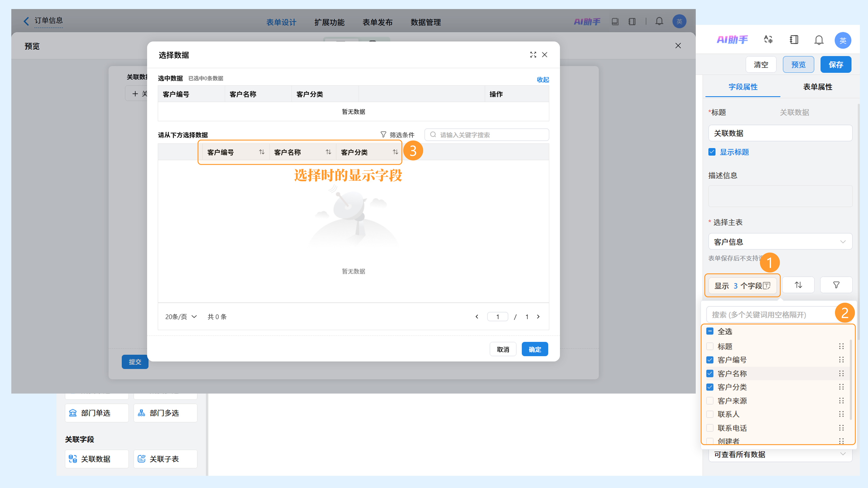Close the 预览 panel
The height and width of the screenshot is (488, 868).
pyautogui.click(x=678, y=45)
